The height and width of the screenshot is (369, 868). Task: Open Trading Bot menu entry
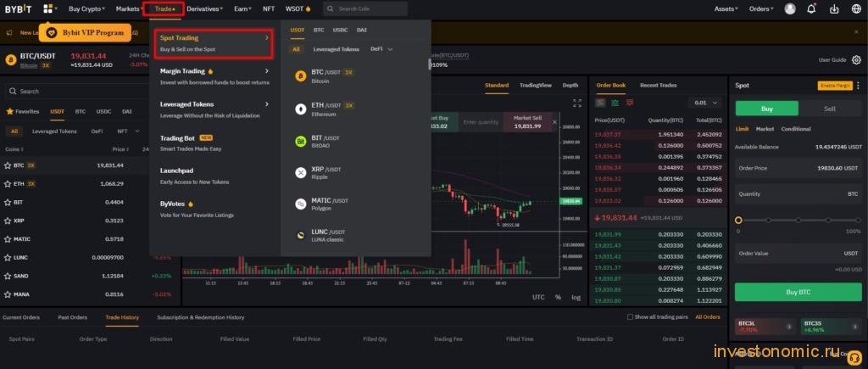[214, 143]
